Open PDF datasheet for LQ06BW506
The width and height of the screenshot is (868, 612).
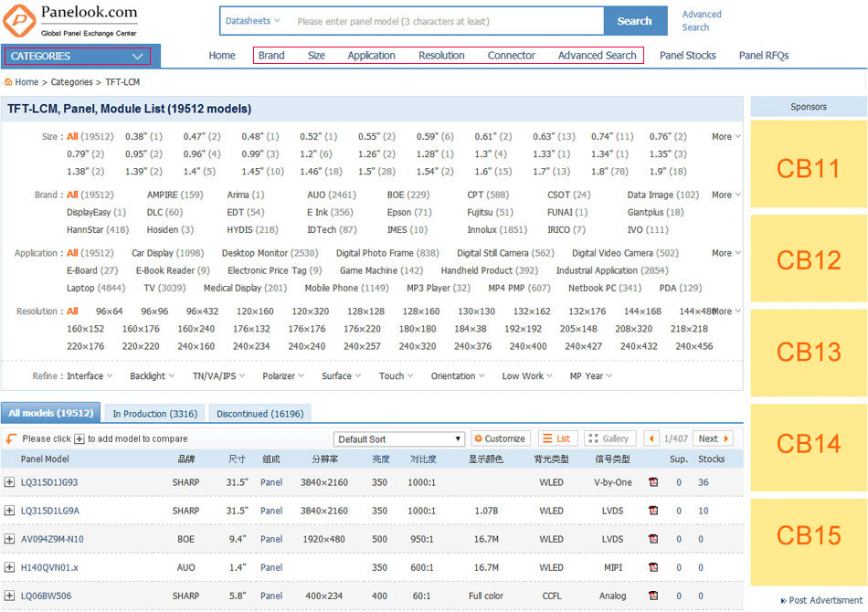coord(653,596)
